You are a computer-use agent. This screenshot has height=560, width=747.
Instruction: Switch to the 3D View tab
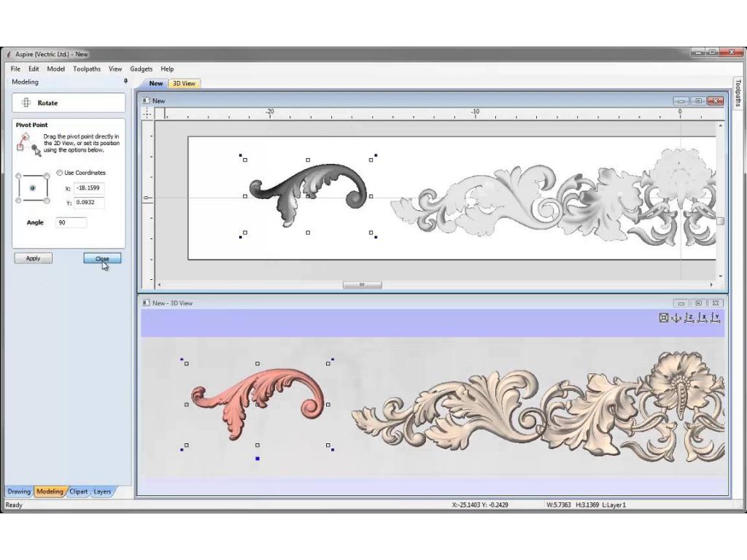184,83
